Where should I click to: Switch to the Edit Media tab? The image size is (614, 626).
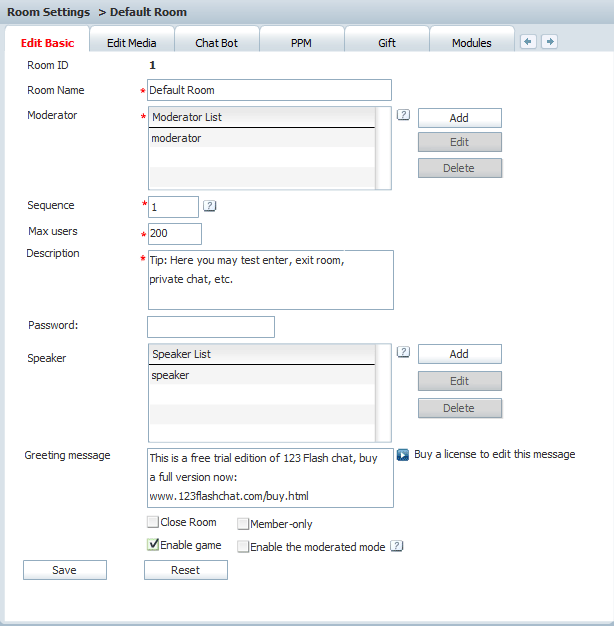pyautogui.click(x=131, y=43)
